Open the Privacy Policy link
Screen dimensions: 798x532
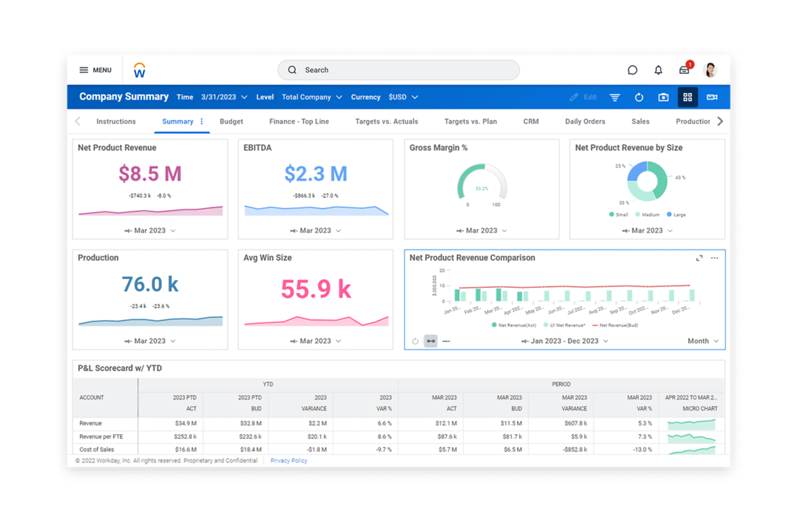pos(288,460)
